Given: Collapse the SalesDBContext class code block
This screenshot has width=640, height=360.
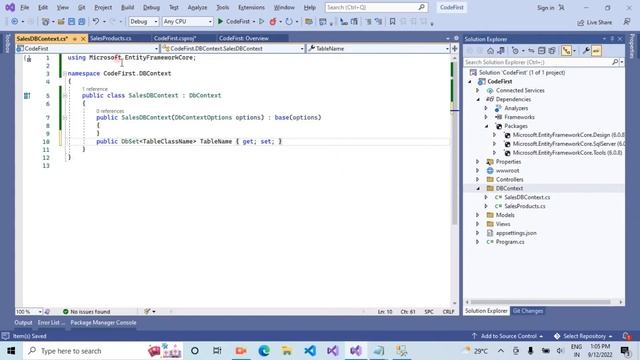Looking at the screenshot, I should point(65,96).
